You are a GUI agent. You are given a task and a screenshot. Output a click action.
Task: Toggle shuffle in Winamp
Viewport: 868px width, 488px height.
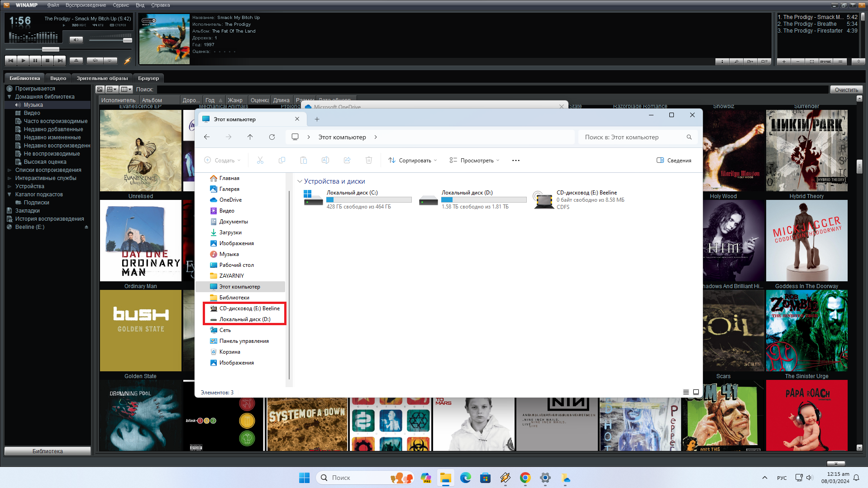pyautogui.click(x=95, y=60)
